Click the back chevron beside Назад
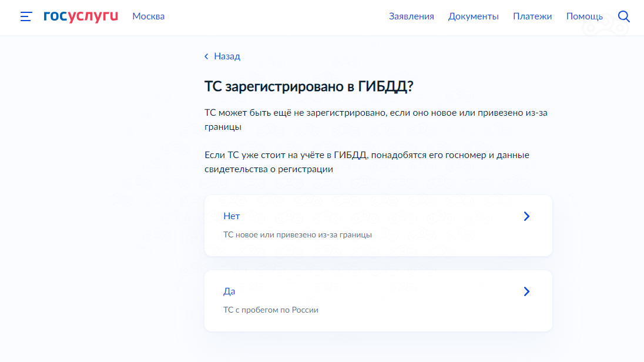This screenshot has height=362, width=644. point(206,56)
